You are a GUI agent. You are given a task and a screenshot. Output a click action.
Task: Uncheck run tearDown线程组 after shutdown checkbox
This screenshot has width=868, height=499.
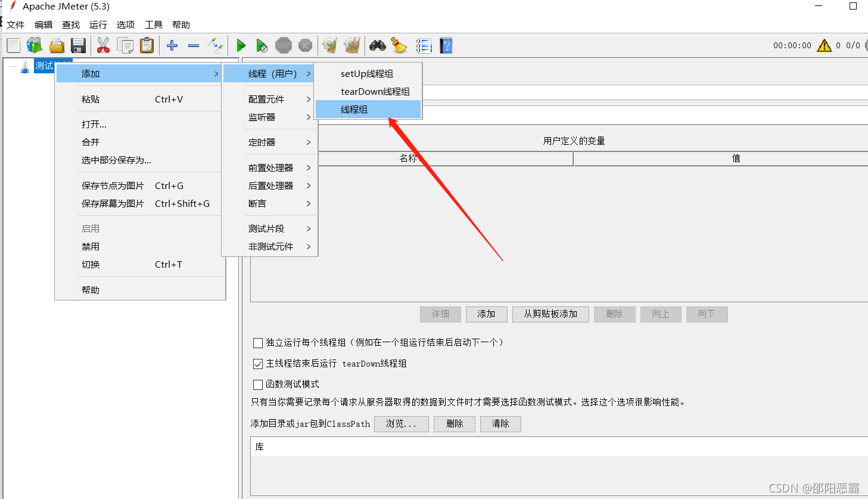tap(258, 364)
